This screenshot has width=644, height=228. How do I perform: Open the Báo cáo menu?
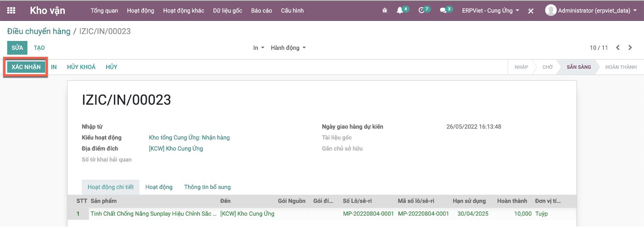(261, 10)
